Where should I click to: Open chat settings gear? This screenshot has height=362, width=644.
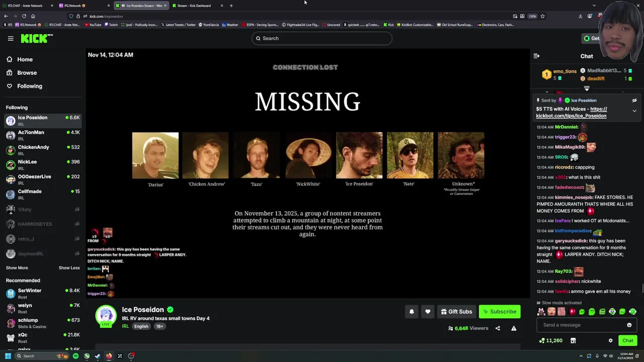610,340
